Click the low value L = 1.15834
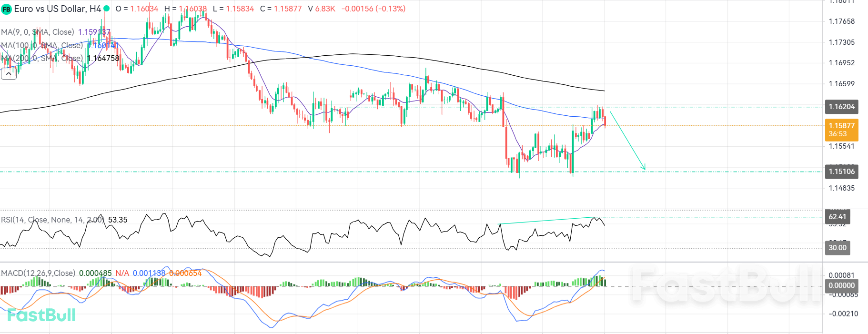868x334 pixels. coord(233,9)
